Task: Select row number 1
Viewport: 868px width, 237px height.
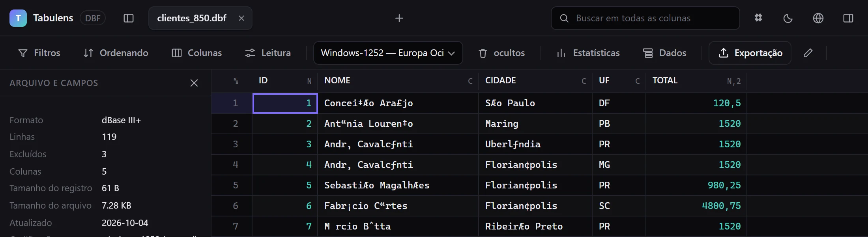Action: [232, 103]
